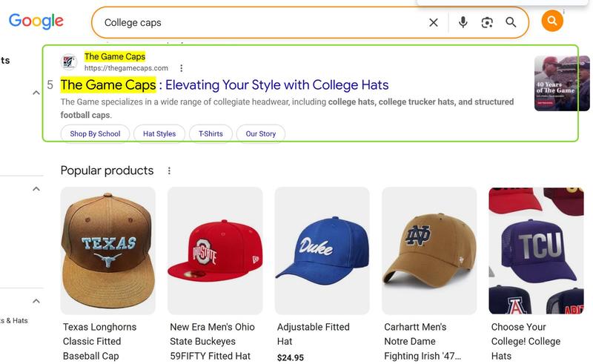Click the https://thegamecaps.com URL text
Image resolution: width=593 pixels, height=364 pixels.
tap(126, 68)
